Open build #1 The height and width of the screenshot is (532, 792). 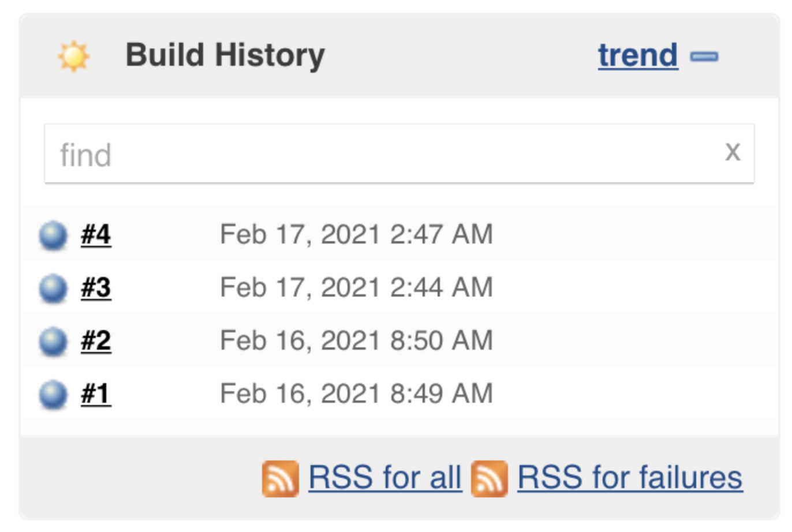coord(96,394)
